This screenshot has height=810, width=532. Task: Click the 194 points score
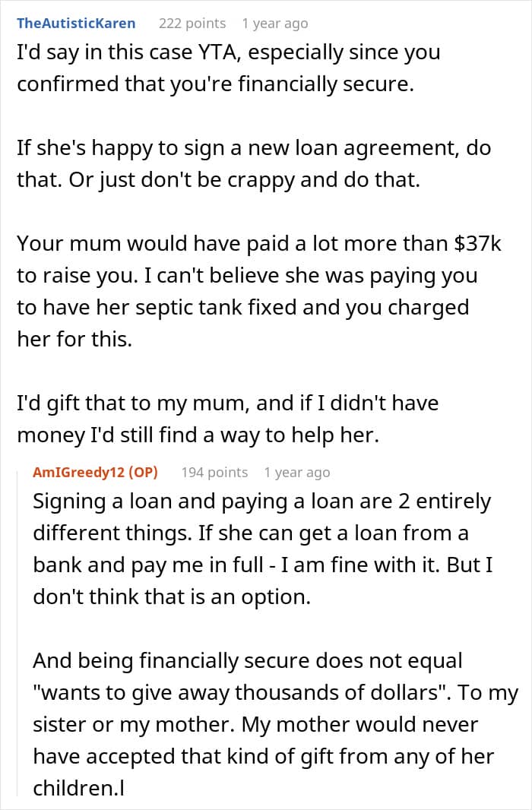pos(214,472)
